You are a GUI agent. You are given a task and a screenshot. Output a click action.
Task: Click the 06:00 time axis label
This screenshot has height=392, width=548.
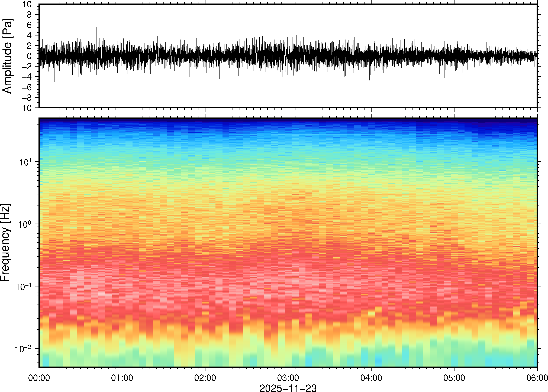coord(537,378)
